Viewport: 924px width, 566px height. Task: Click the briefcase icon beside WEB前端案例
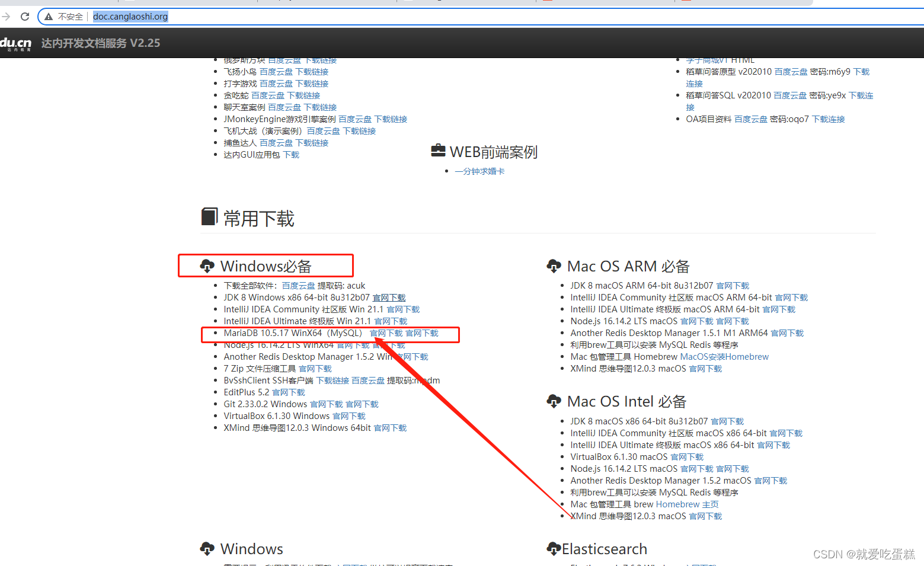point(439,151)
